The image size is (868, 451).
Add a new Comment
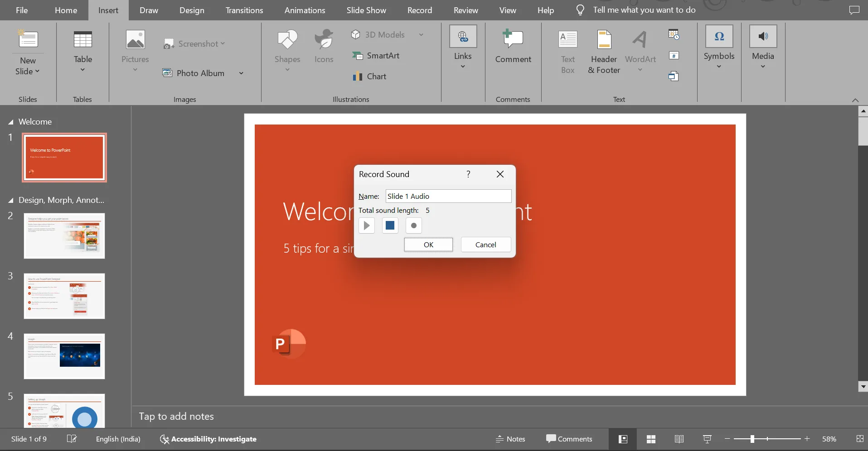point(513,46)
